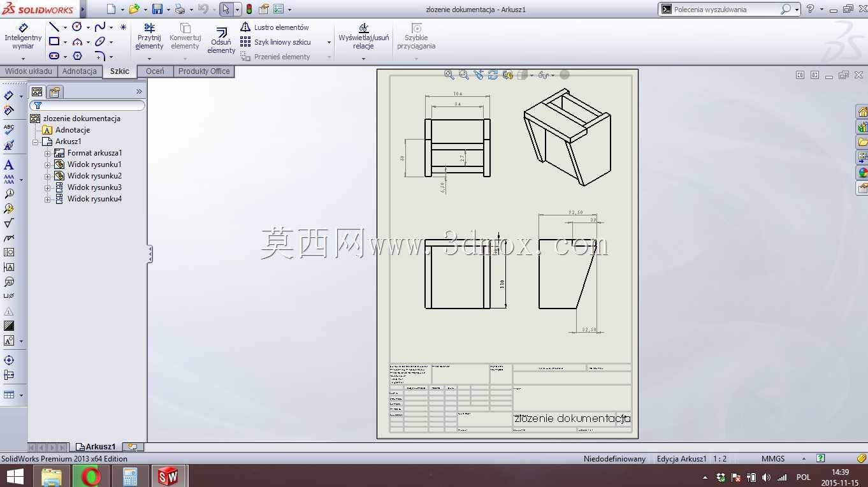Open the Calculator from the taskbar
Image resolution: width=868 pixels, height=487 pixels.
click(x=130, y=476)
